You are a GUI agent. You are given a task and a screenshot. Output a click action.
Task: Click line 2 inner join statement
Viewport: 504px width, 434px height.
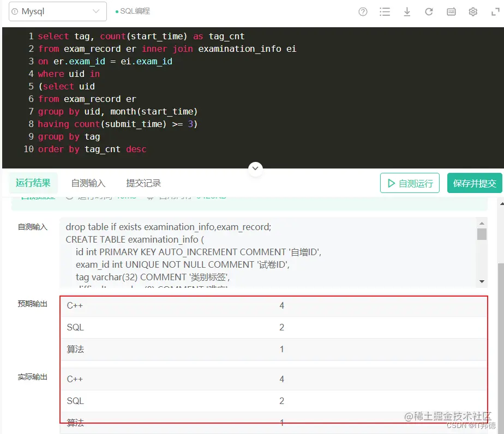pyautogui.click(x=167, y=49)
